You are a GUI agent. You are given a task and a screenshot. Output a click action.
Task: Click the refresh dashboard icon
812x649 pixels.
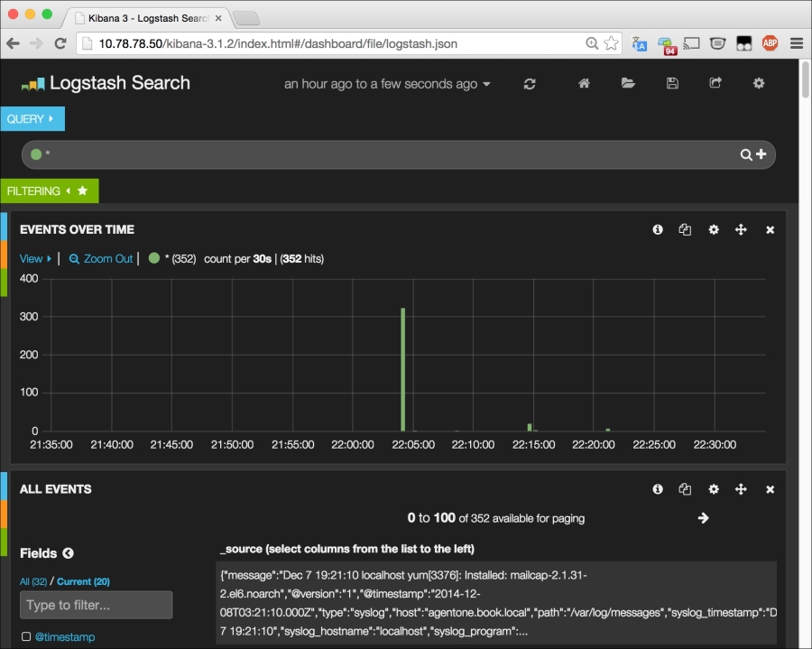click(x=530, y=84)
